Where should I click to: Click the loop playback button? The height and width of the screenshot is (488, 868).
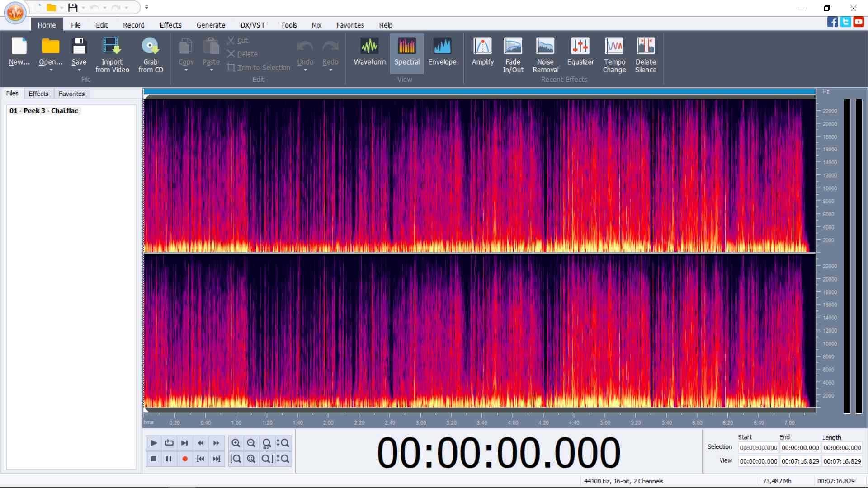169,443
